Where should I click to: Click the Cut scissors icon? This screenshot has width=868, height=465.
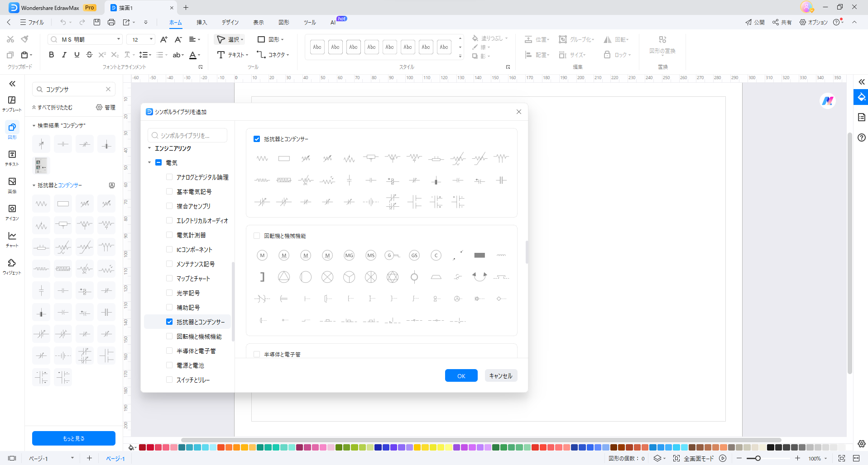pyautogui.click(x=10, y=39)
